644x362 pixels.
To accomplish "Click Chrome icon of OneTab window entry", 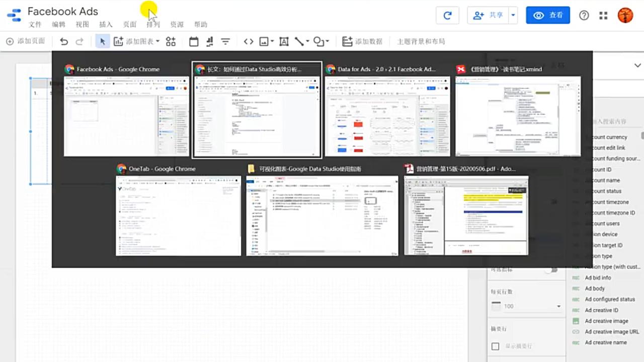I will [x=121, y=169].
